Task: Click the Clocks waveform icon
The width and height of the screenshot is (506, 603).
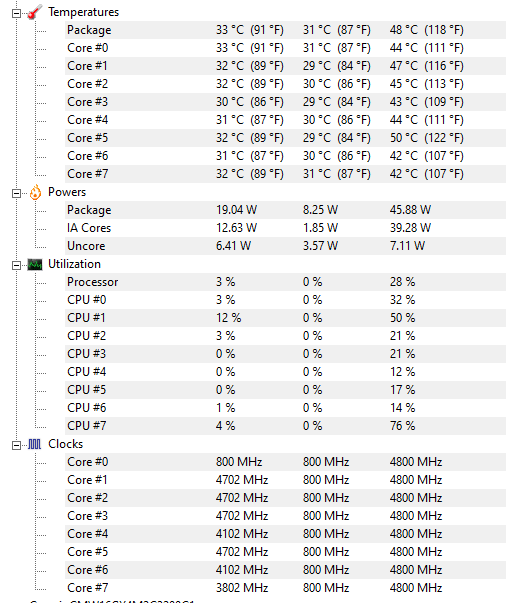Action: pos(35,444)
